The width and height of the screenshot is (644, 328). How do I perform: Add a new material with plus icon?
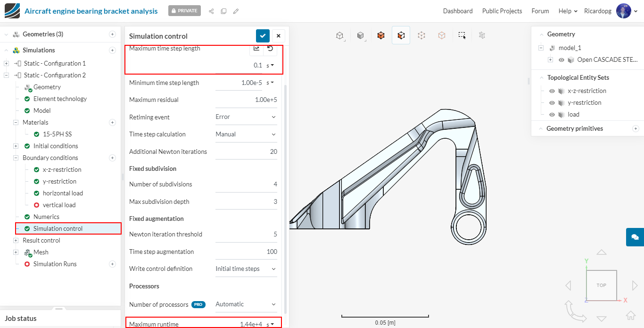coord(112,122)
